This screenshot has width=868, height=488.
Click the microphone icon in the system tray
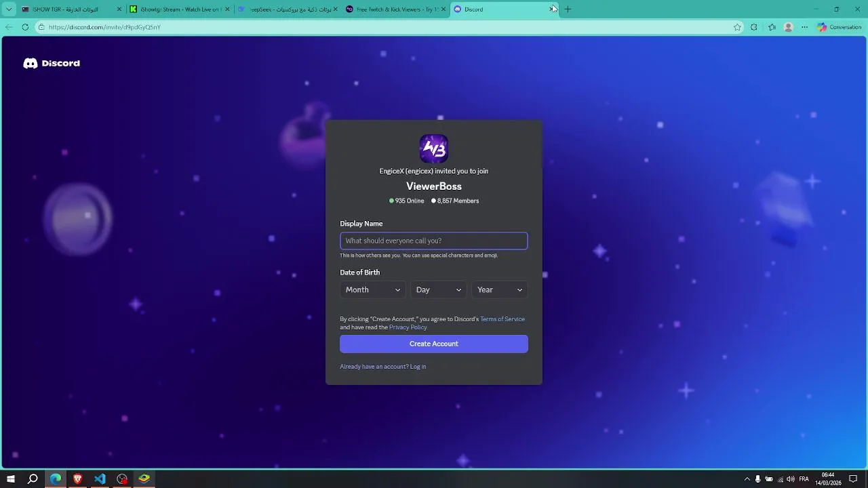pyautogui.click(x=758, y=479)
